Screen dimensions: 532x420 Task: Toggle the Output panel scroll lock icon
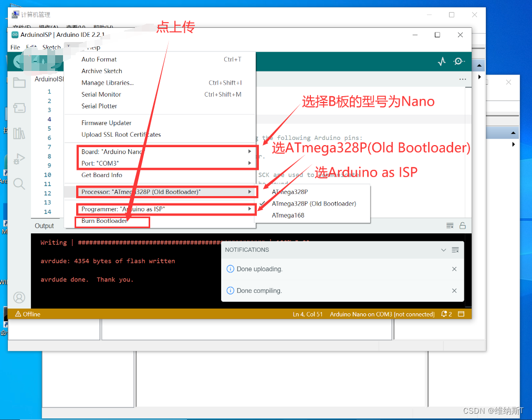(x=463, y=226)
